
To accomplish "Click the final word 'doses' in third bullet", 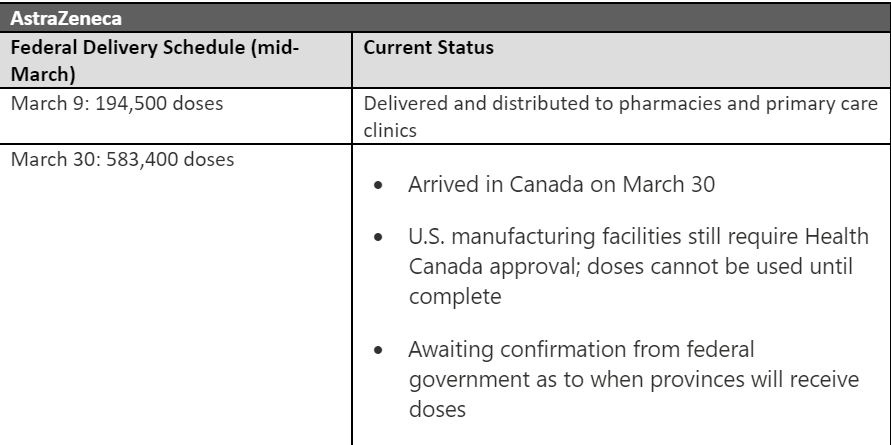I will [x=437, y=409].
